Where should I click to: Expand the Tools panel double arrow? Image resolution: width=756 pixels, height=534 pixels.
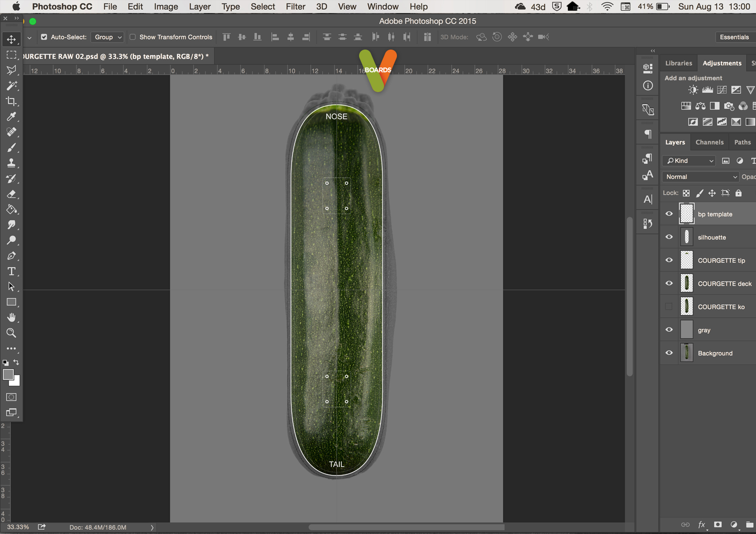17,18
